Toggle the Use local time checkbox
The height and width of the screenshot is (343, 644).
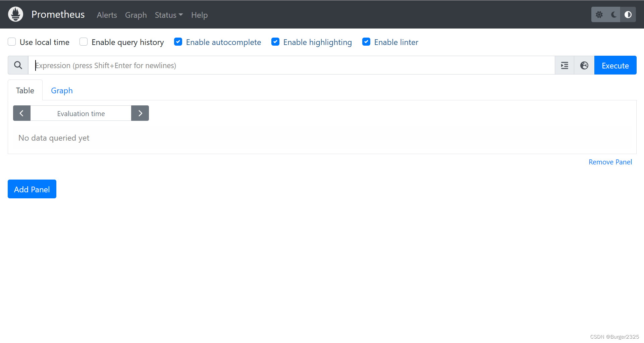[12, 42]
